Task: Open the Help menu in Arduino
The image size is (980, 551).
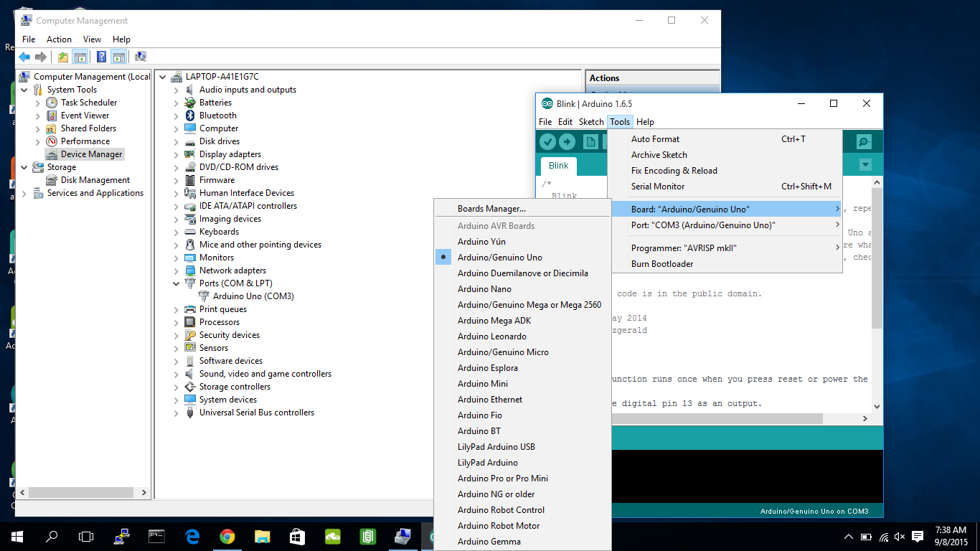Action: (645, 122)
